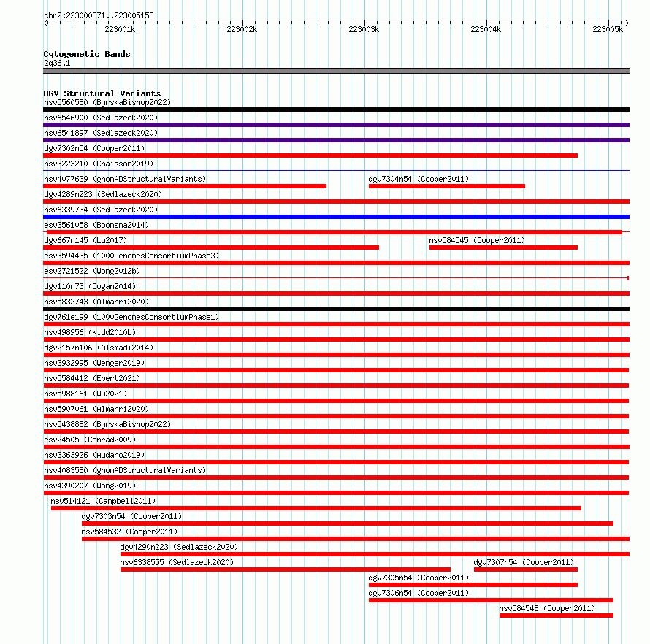The image size is (650, 644).
Task: Click esv3561058 (Boomsma2014) label
Action: pyautogui.click(x=96, y=225)
